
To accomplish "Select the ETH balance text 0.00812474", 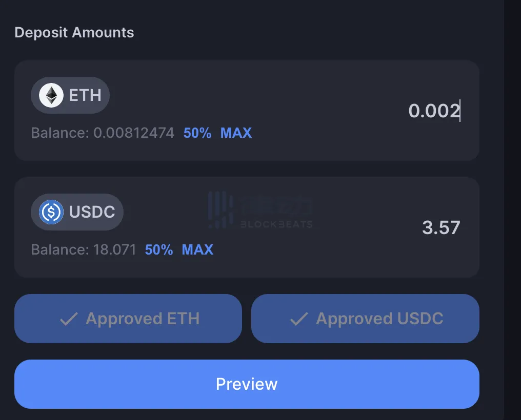I will click(133, 133).
